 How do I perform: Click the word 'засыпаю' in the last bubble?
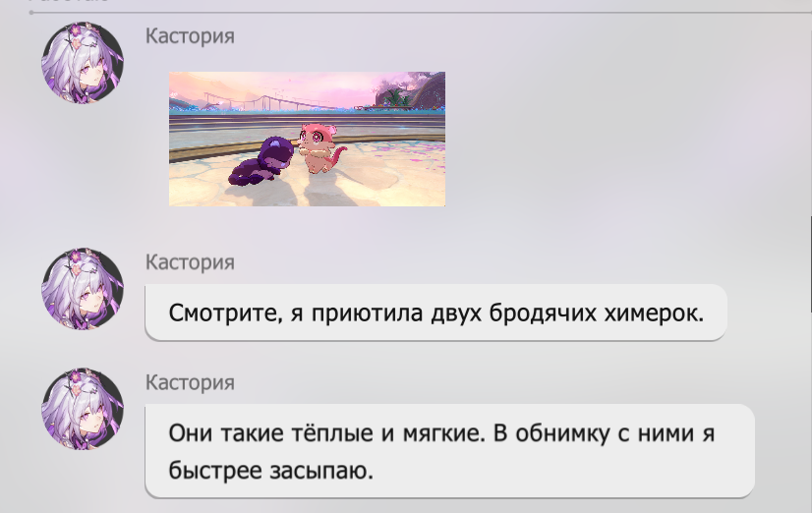(321, 471)
